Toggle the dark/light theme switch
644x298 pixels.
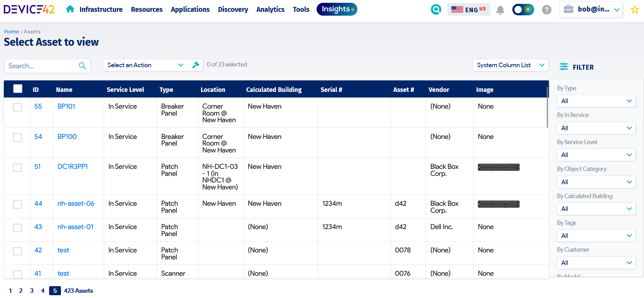[x=523, y=9]
